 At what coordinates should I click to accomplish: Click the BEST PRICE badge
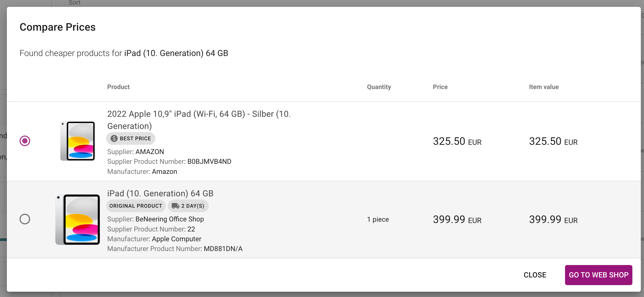click(131, 138)
